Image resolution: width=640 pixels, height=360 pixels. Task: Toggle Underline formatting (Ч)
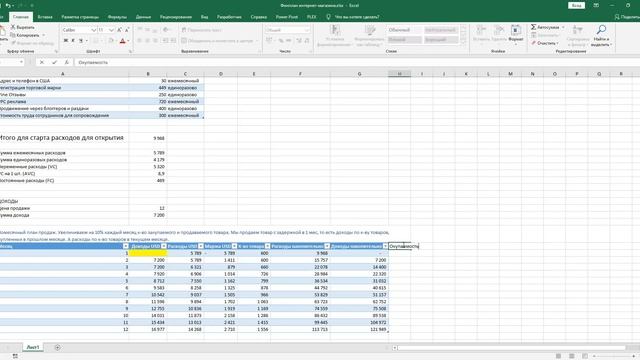80,40
